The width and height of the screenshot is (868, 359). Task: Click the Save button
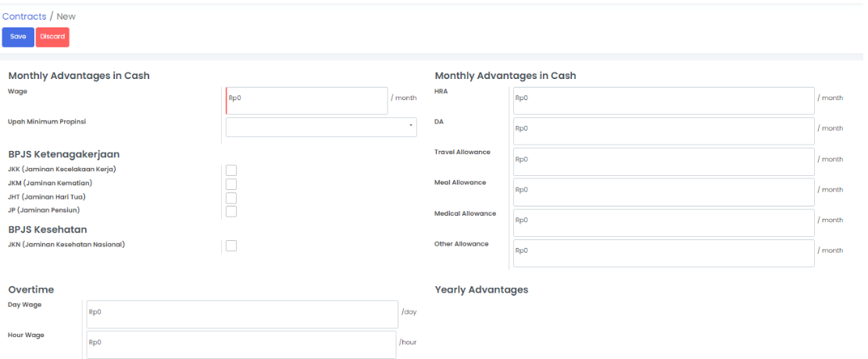click(x=18, y=37)
